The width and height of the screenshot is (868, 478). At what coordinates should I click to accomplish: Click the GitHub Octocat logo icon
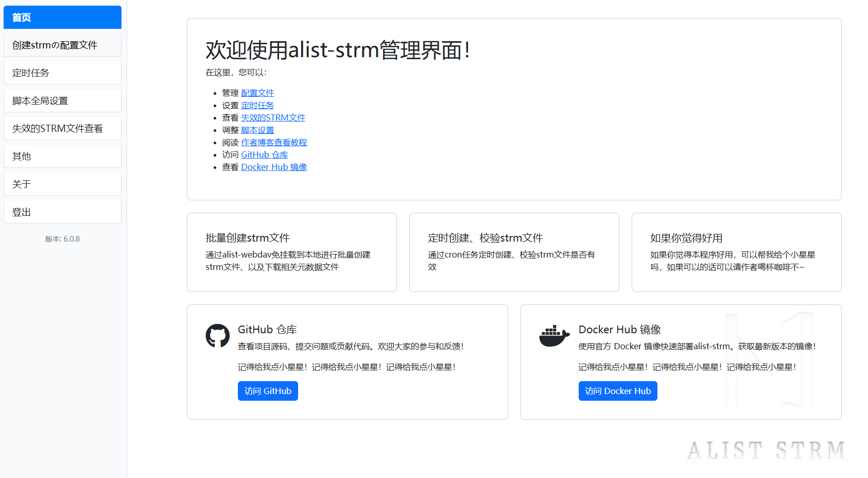coord(218,336)
